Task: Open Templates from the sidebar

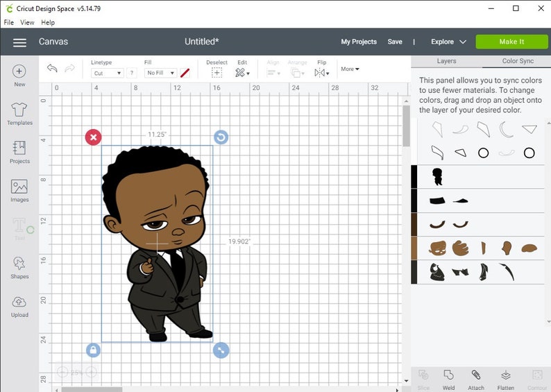Action: coord(19,114)
